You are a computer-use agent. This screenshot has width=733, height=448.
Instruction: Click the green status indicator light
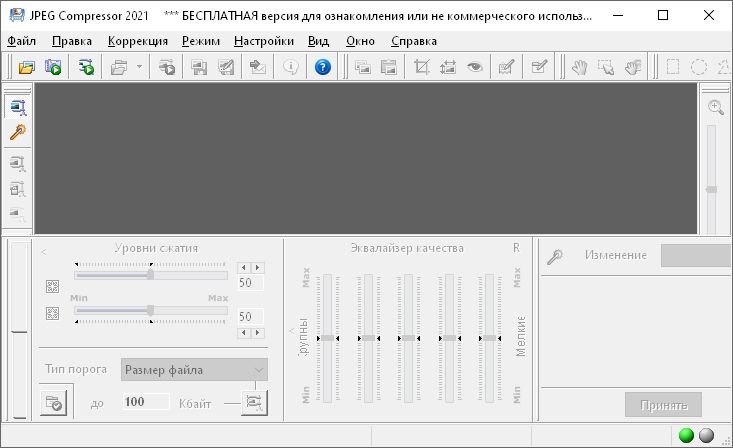coord(686,435)
